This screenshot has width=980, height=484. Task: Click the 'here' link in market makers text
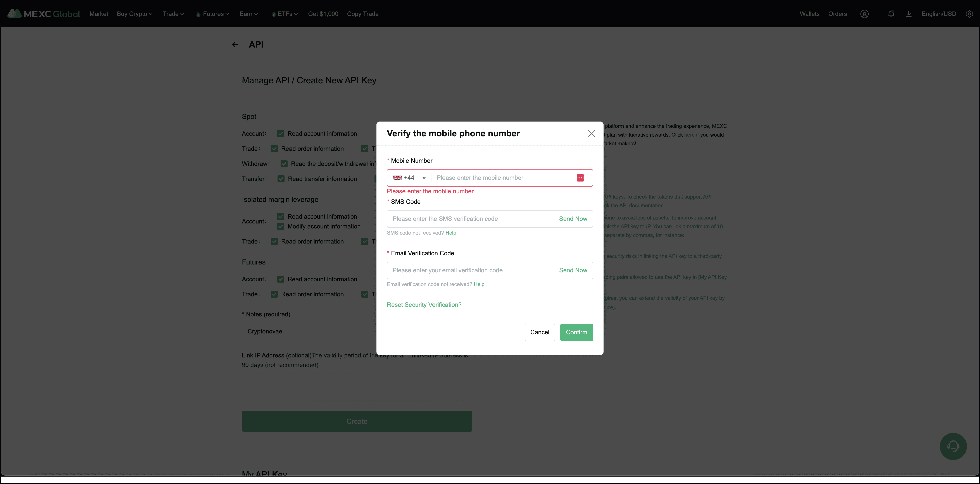[689, 135]
